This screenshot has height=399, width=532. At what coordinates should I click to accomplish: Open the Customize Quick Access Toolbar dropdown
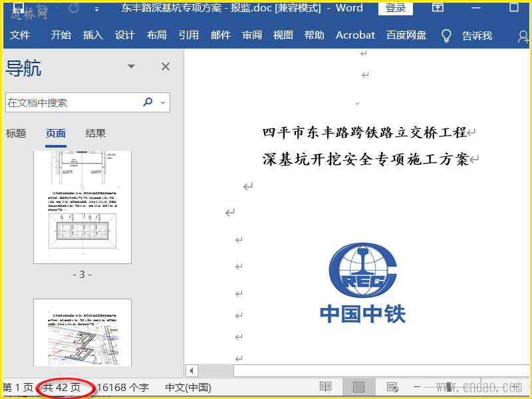[x=96, y=9]
